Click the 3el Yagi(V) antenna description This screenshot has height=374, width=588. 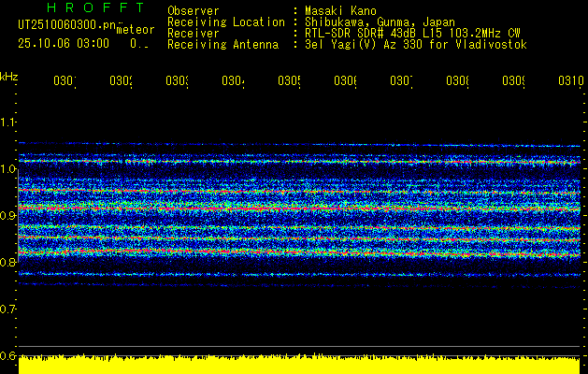tap(416, 45)
